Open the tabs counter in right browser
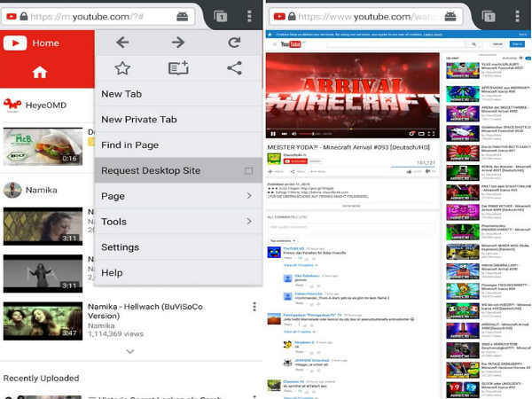Image resolution: width=532 pixels, height=399 pixels. click(x=489, y=16)
